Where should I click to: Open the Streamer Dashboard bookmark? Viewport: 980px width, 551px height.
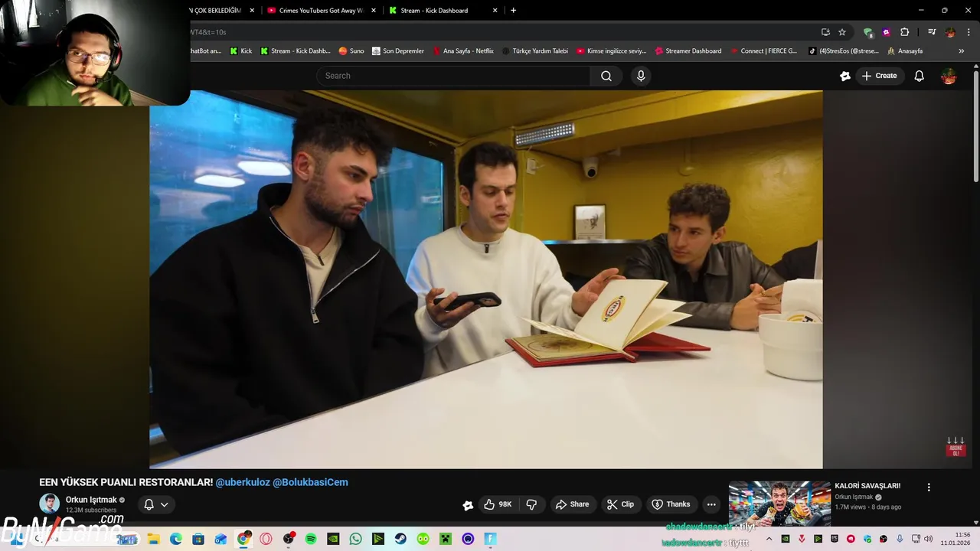(688, 51)
